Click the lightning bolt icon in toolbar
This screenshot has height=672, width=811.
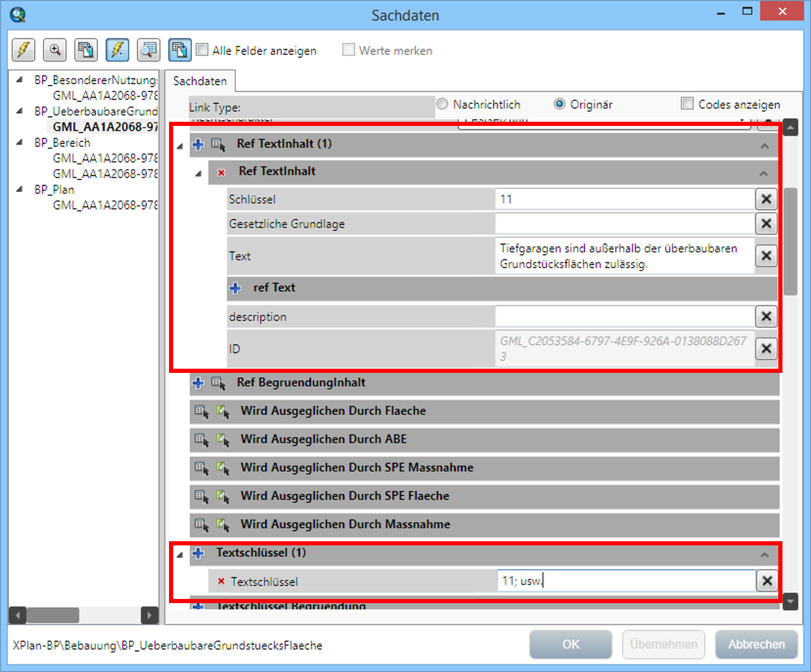(x=24, y=50)
